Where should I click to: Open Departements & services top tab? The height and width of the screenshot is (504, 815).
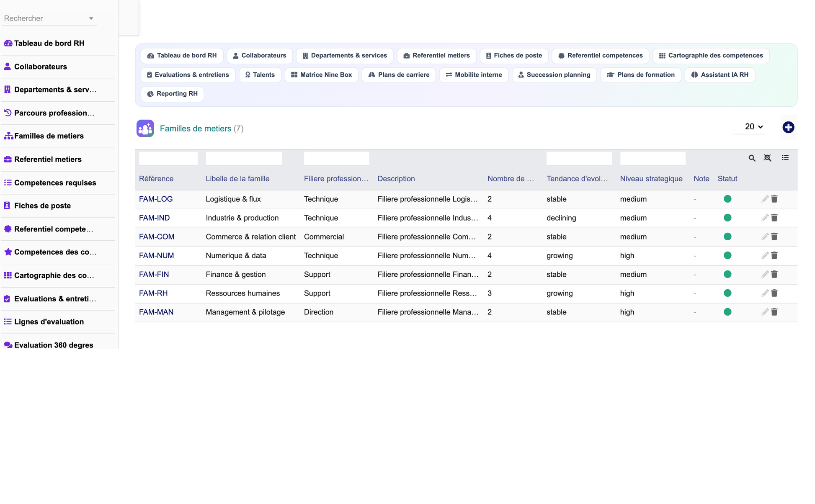[x=345, y=55]
